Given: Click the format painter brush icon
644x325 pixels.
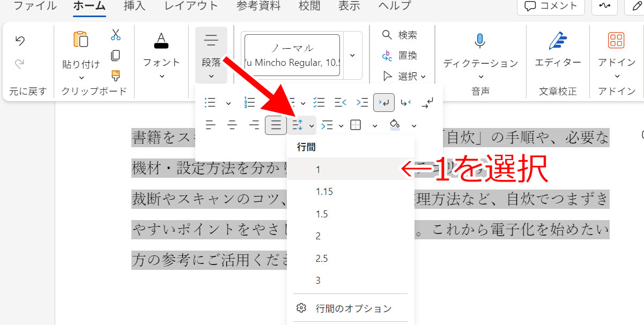Looking at the screenshot, I should [115, 75].
